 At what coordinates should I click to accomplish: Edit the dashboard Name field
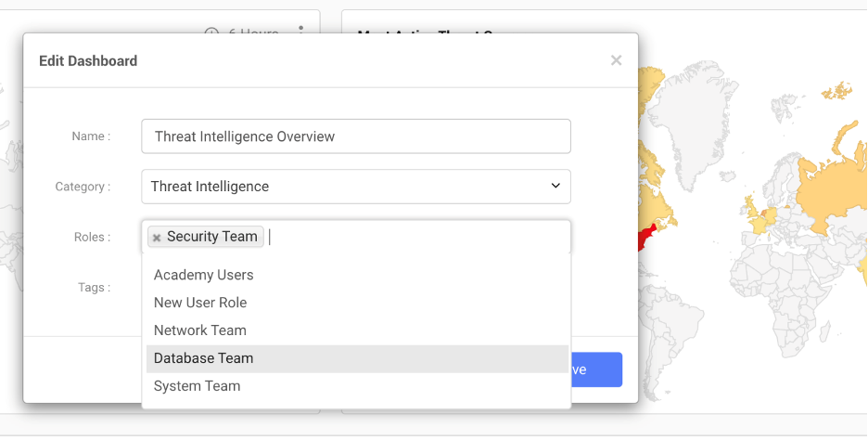click(x=356, y=136)
